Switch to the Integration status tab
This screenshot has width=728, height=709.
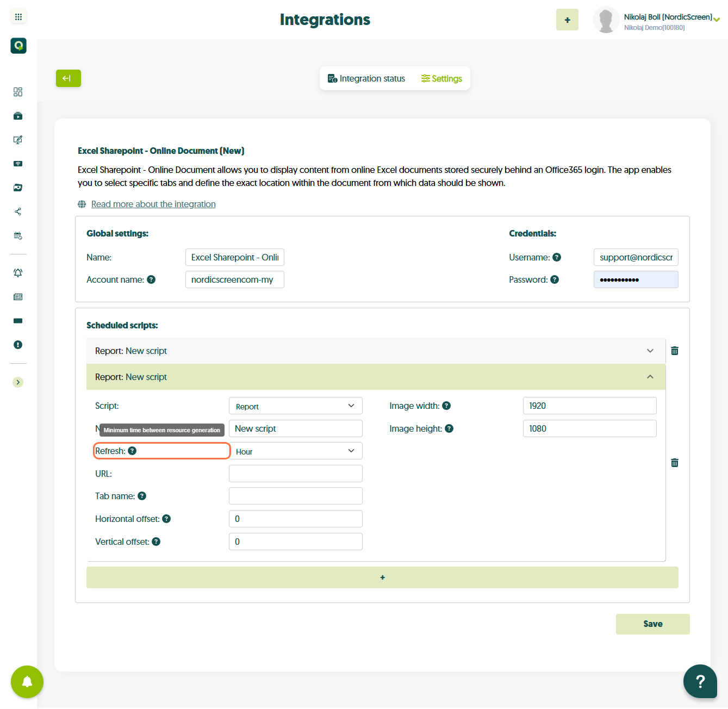[366, 78]
